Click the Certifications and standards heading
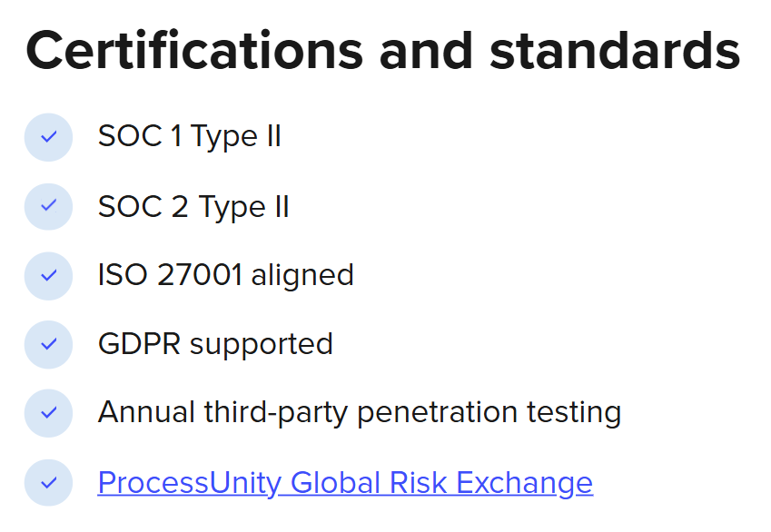This screenshot has height=532, width=771. [x=383, y=51]
